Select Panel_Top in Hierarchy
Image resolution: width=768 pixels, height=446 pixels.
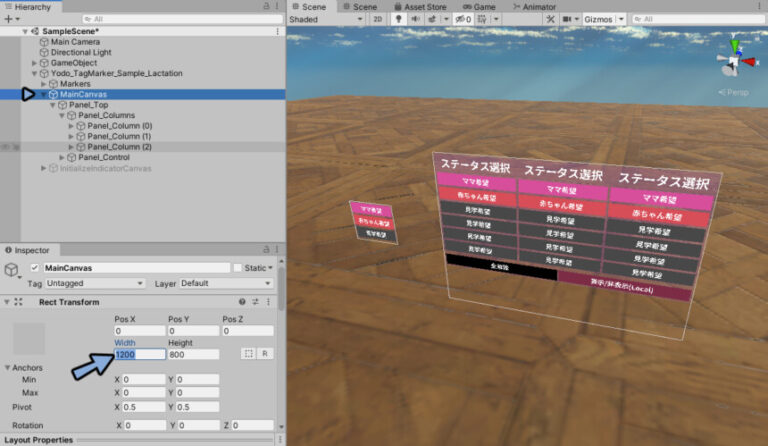pyautogui.click(x=88, y=105)
